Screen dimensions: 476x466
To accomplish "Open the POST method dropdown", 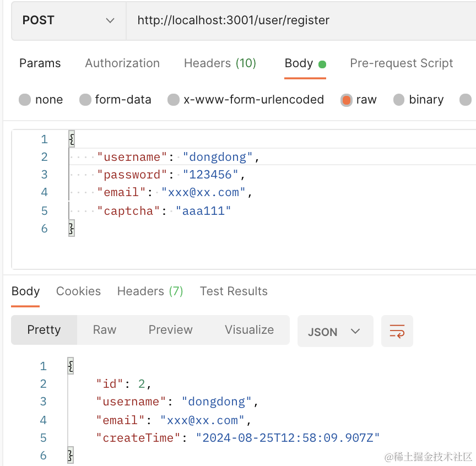I will coord(68,20).
